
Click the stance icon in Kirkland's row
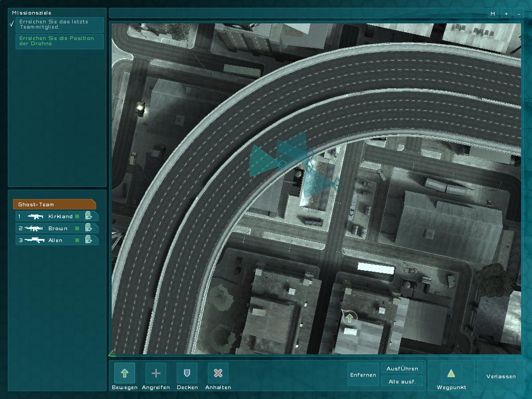88,216
